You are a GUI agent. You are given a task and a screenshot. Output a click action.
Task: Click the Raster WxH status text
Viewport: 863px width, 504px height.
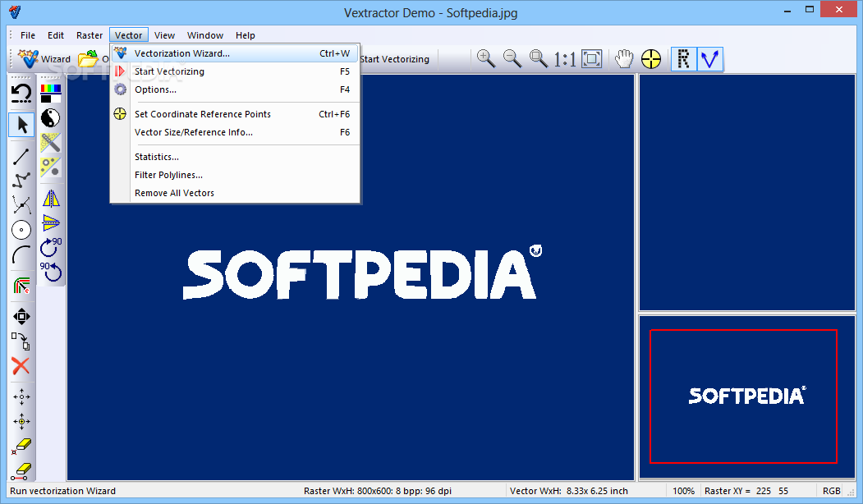coord(378,491)
